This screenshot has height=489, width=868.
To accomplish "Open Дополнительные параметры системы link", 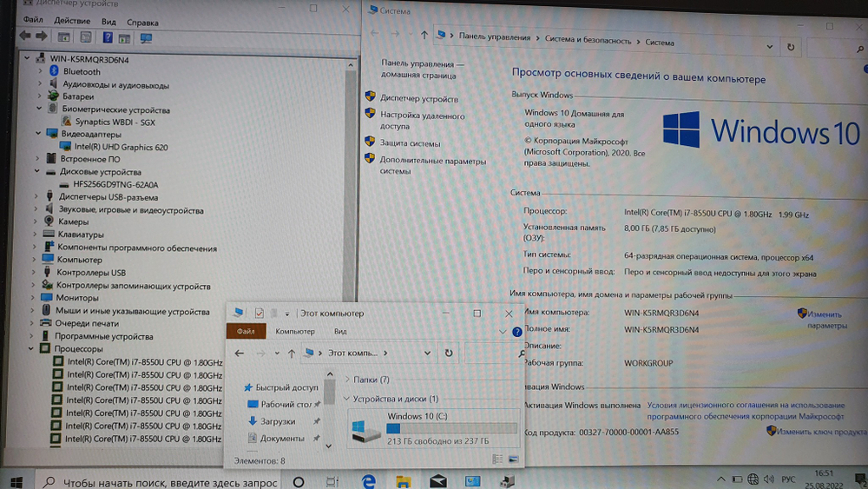I will [433, 166].
